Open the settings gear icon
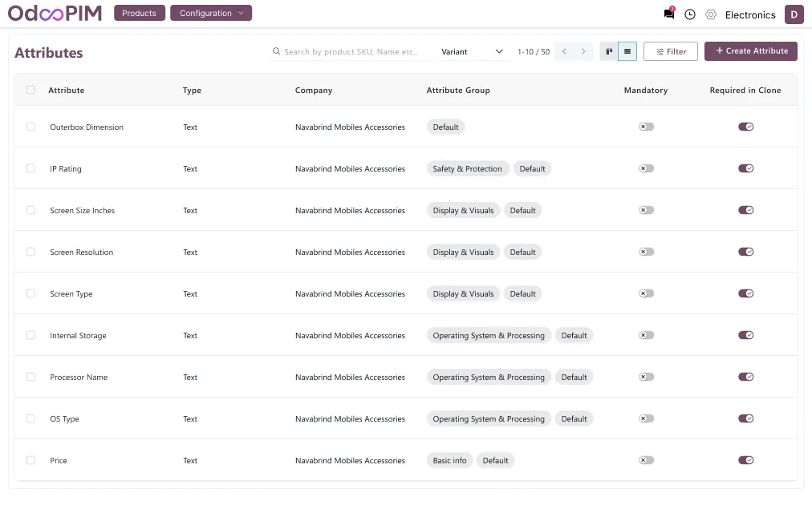The image size is (812, 505). (x=710, y=14)
